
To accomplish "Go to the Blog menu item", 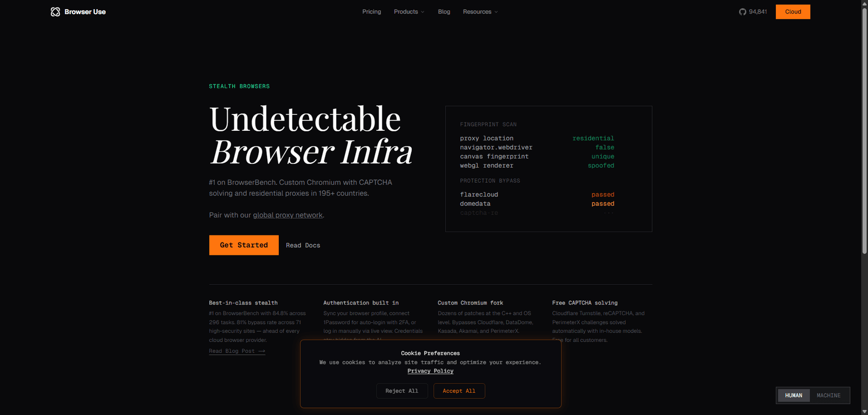I will point(444,12).
